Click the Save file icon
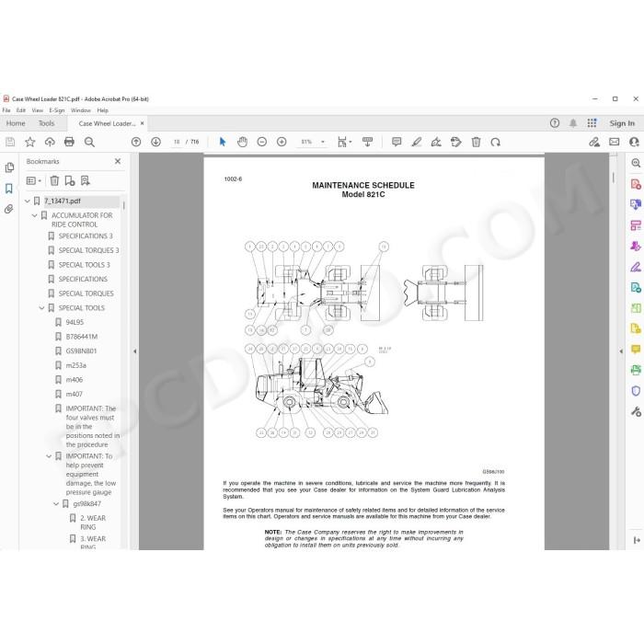Screen dimensions: 644x644 pos(10,142)
